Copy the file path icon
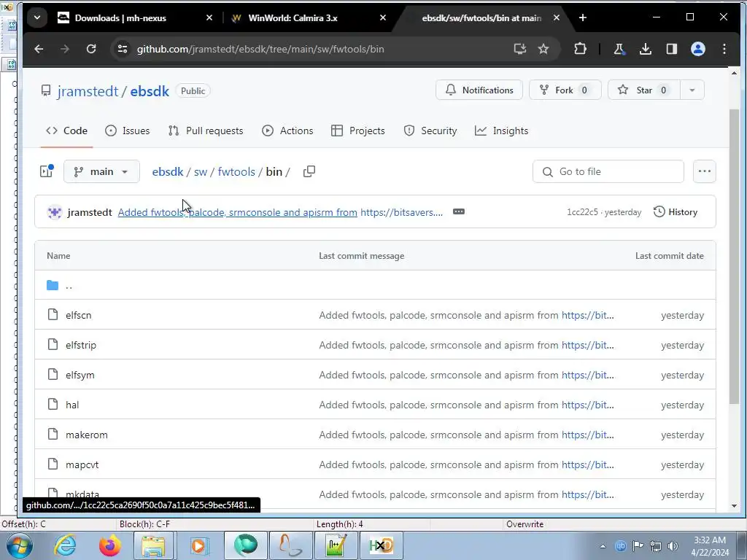 click(309, 171)
